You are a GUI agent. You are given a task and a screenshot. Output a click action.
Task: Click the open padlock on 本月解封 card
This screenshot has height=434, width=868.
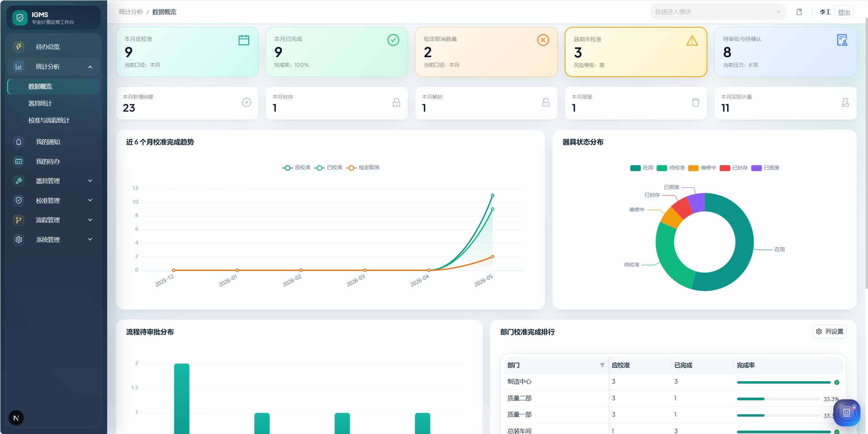coord(546,102)
